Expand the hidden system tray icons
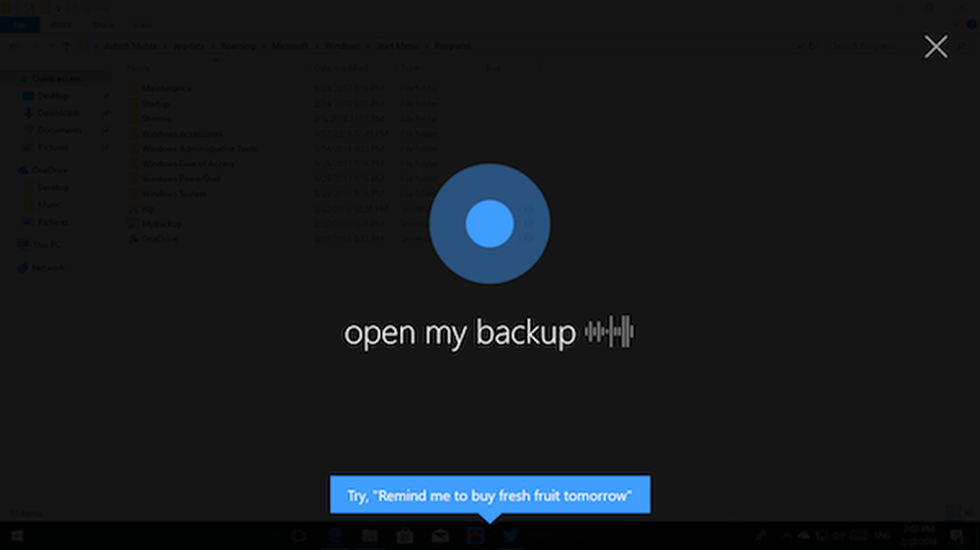The height and width of the screenshot is (550, 980). pyautogui.click(x=786, y=535)
